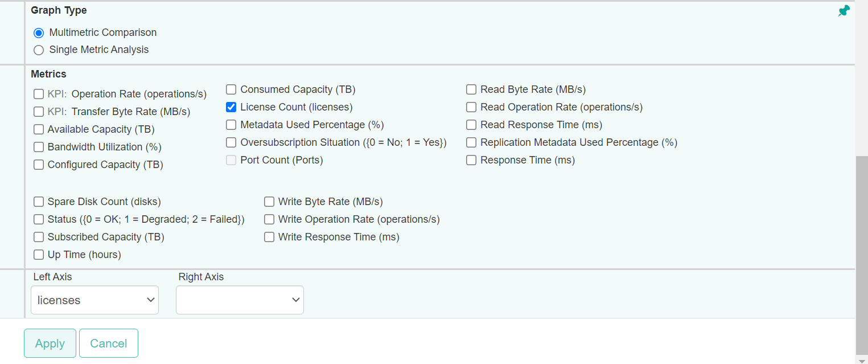
Task: Check Available Capacity (TB)
Action: (x=38, y=129)
